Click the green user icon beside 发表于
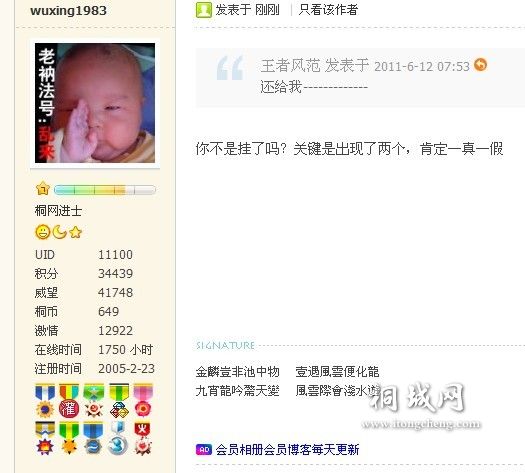525x473 pixels. coord(204,10)
